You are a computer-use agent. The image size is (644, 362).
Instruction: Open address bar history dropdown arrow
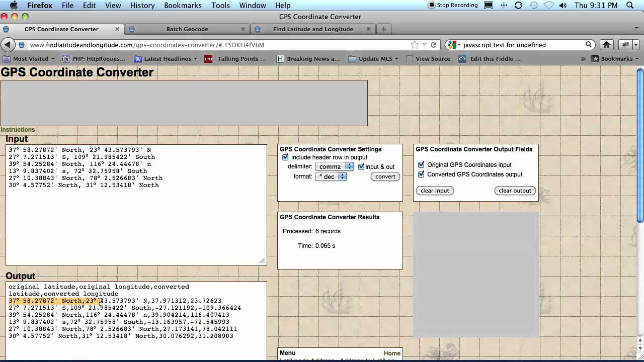pyautogui.click(x=424, y=45)
